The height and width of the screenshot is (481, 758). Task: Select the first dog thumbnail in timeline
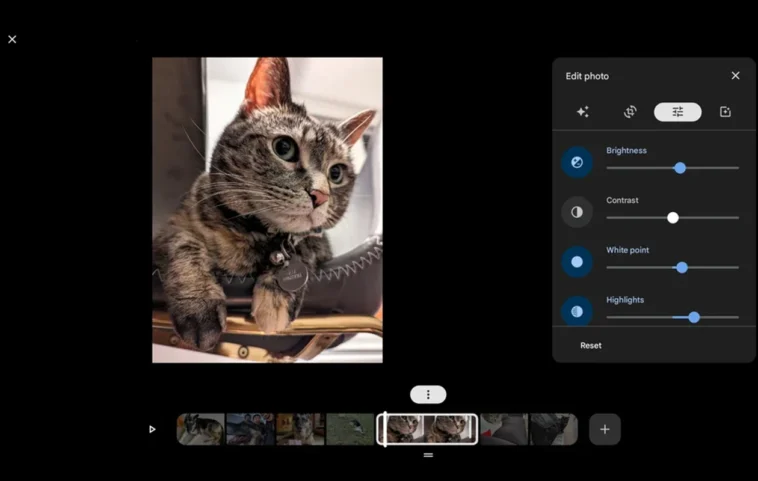[x=201, y=429]
